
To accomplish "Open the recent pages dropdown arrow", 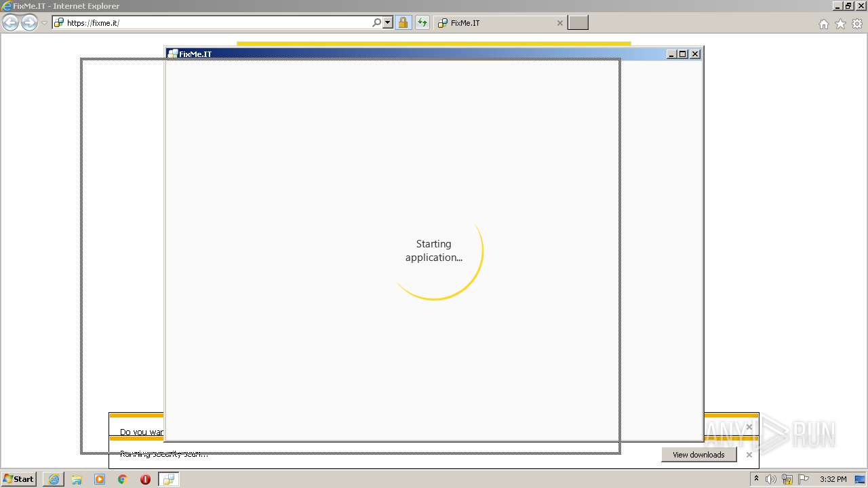I will [44, 23].
